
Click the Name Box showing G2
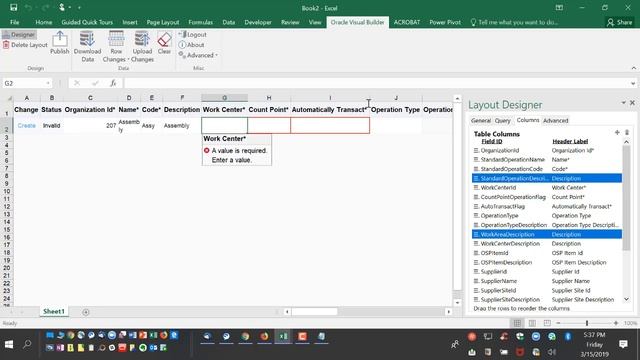point(24,83)
